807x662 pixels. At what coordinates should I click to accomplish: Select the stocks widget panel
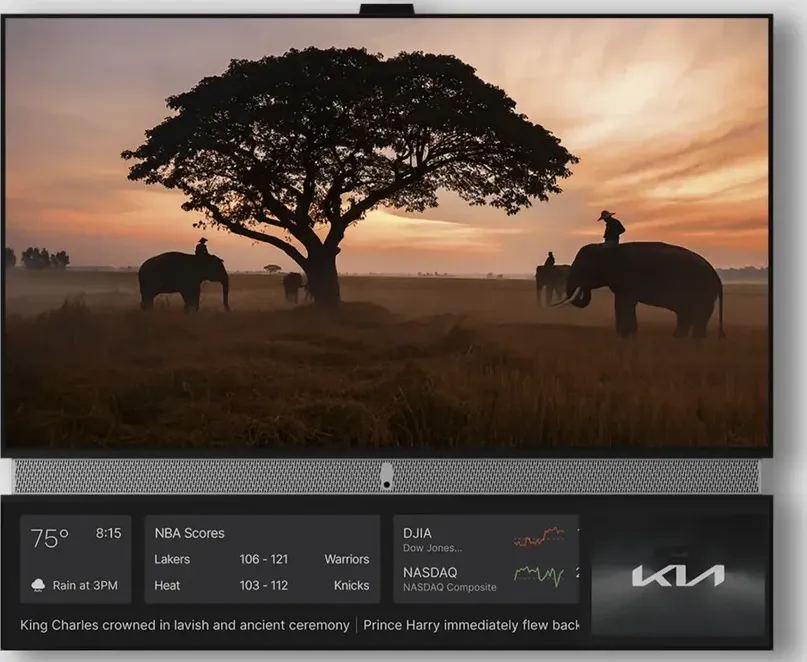pos(485,558)
